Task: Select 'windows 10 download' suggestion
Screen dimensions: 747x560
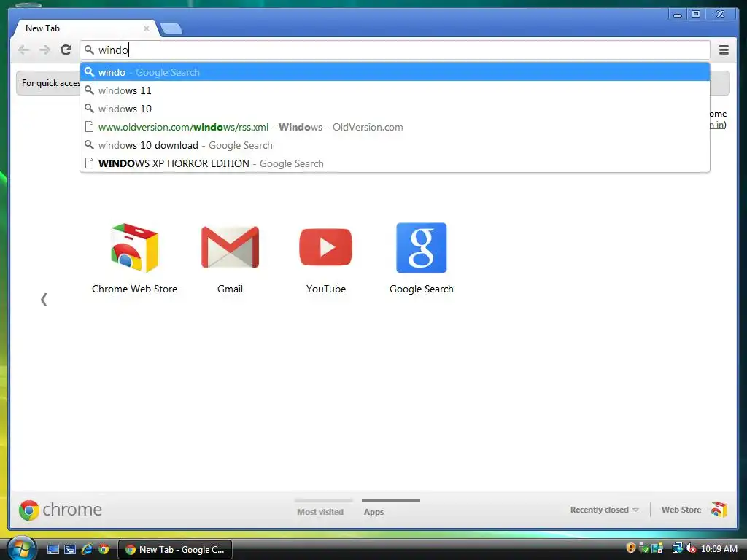Action: coord(395,145)
